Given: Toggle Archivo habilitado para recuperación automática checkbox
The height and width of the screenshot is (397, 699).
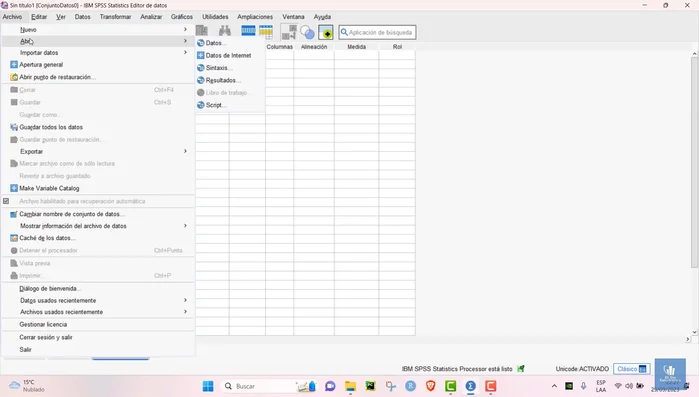Looking at the screenshot, I should [6, 201].
